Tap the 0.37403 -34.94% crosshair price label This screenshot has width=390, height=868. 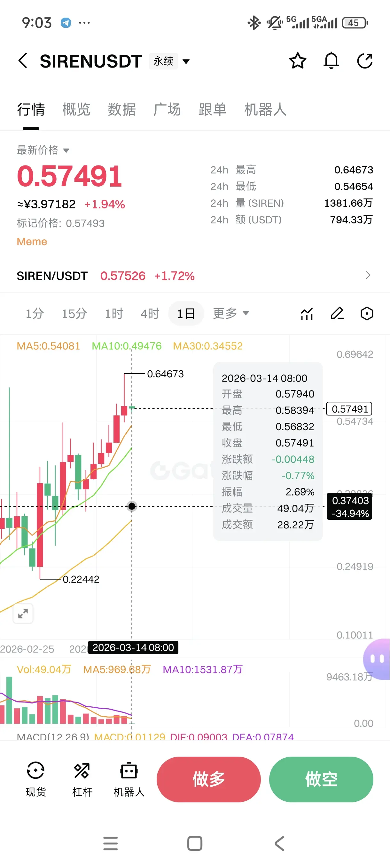[x=350, y=506]
